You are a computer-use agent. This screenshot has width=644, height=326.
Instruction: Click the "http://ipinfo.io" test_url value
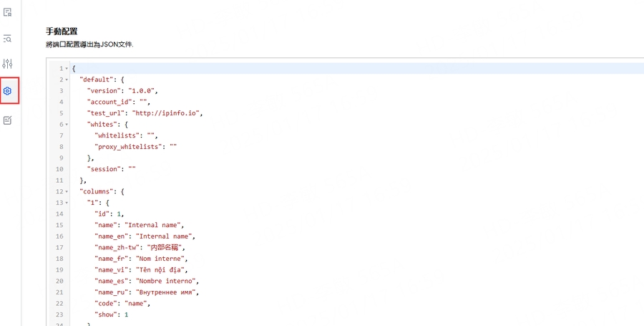coord(167,113)
